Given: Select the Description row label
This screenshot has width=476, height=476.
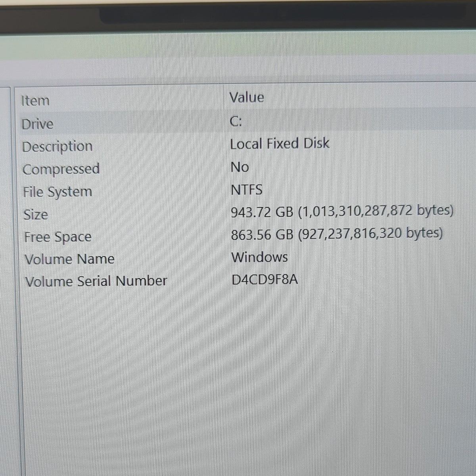Looking at the screenshot, I should pos(58,147).
